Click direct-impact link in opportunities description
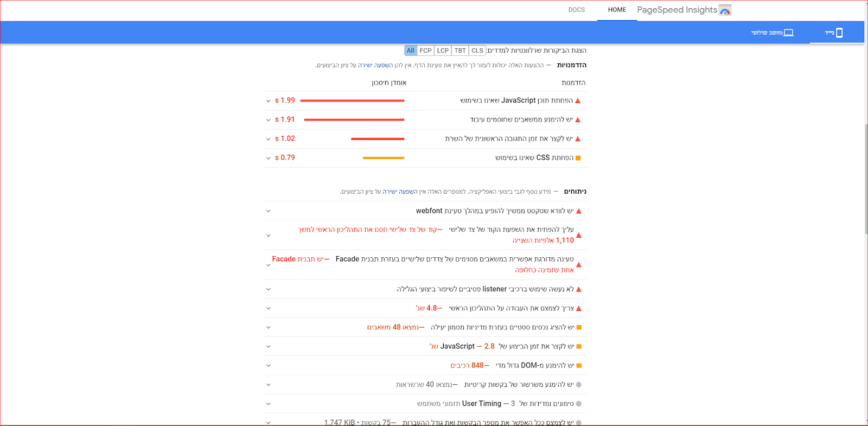The width and height of the screenshot is (868, 426). (375, 65)
